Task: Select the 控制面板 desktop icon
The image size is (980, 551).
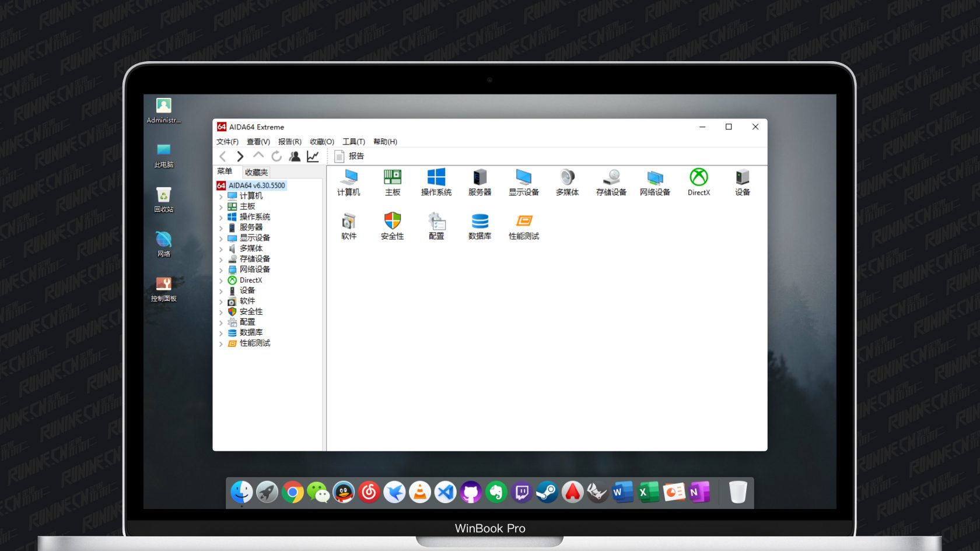Action: pyautogui.click(x=164, y=289)
